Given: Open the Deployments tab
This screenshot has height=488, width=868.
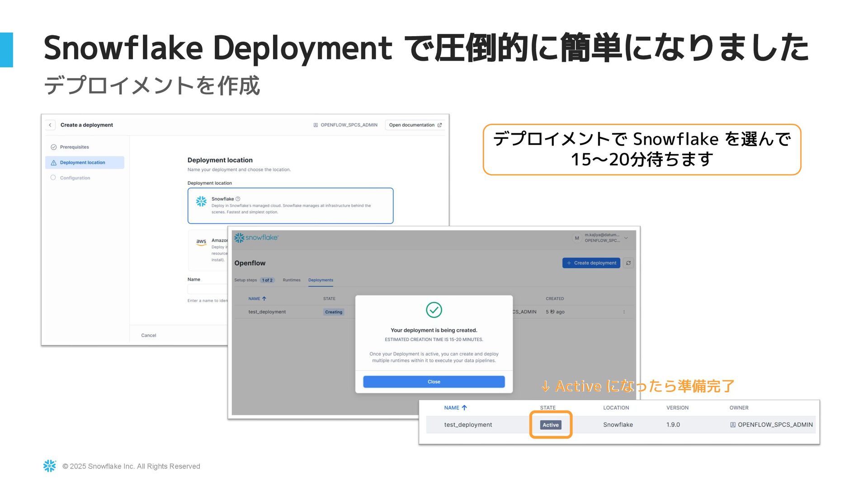Looking at the screenshot, I should [321, 280].
